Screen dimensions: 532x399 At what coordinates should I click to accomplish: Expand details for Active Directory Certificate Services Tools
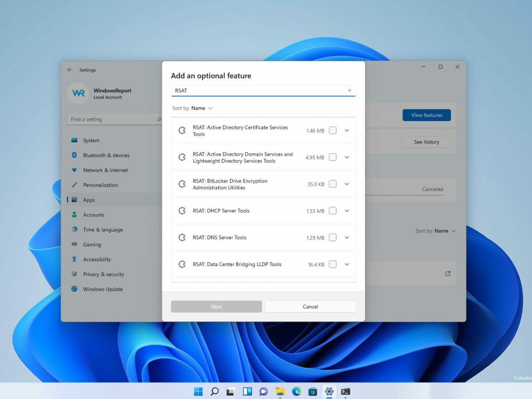click(347, 130)
